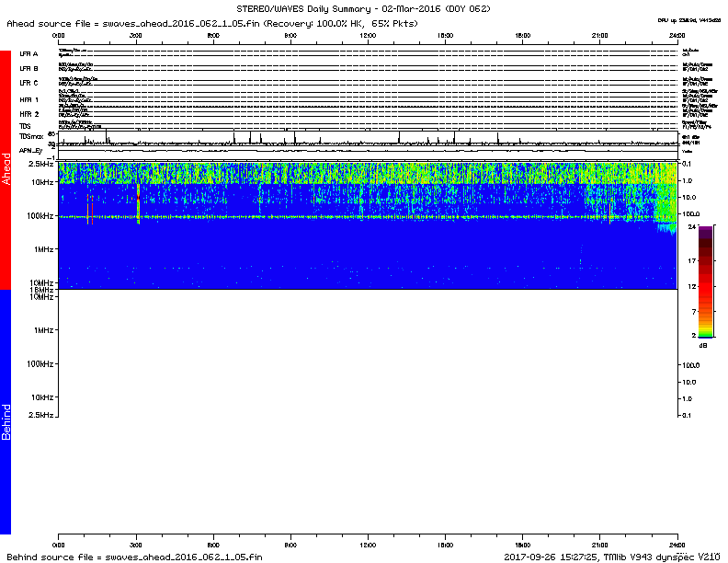Click the 12:00 tick on top time axis
728x563 pixels.
coord(368,35)
